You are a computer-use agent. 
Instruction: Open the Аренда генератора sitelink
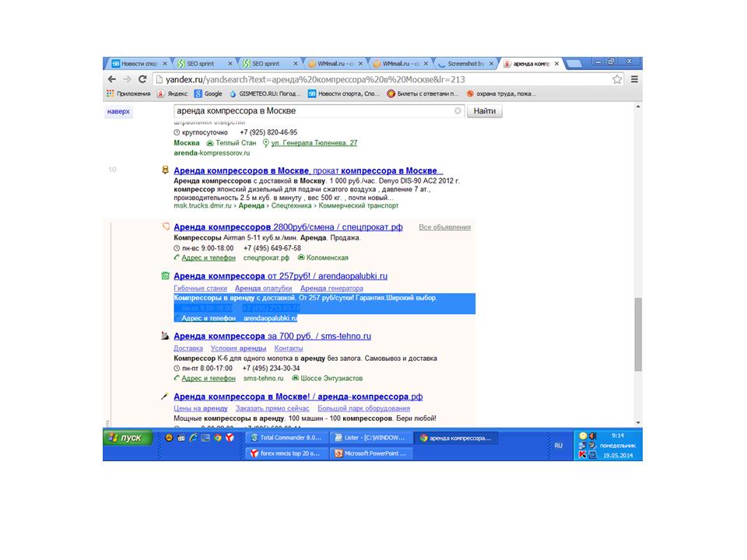pyautogui.click(x=331, y=288)
